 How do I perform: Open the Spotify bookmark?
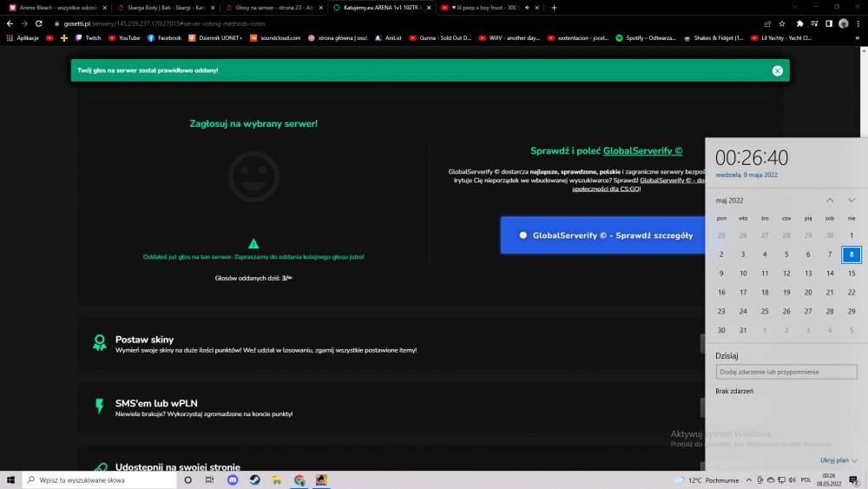click(x=646, y=38)
